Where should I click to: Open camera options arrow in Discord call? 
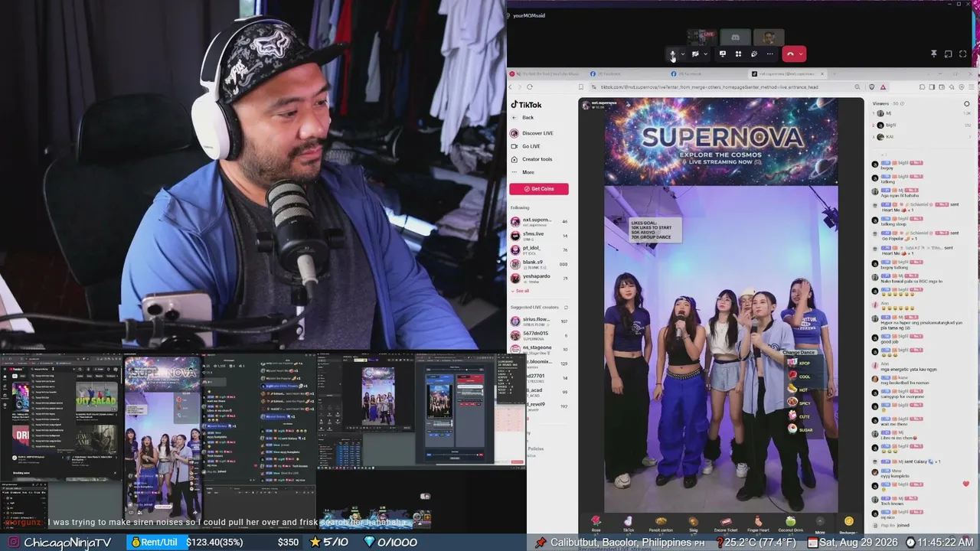point(705,54)
